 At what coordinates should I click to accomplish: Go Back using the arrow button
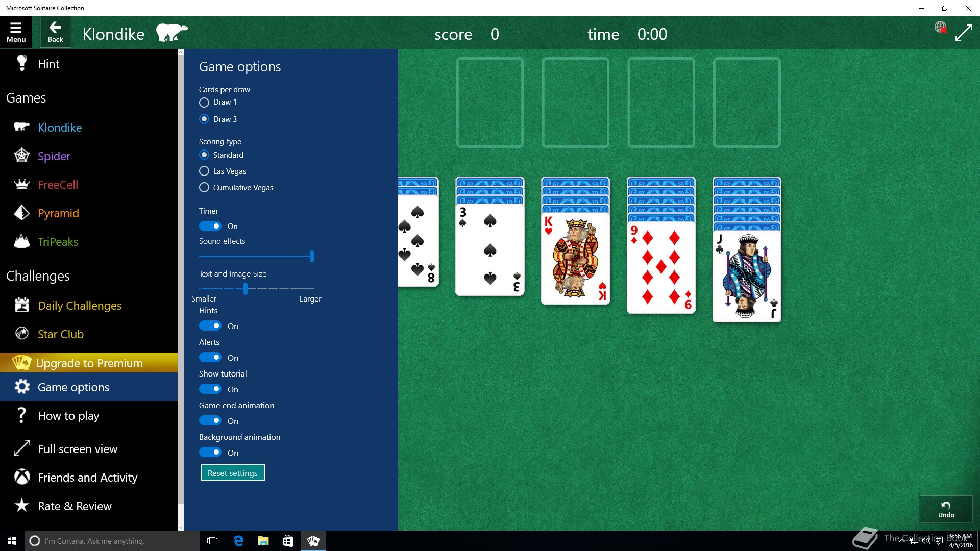[55, 33]
